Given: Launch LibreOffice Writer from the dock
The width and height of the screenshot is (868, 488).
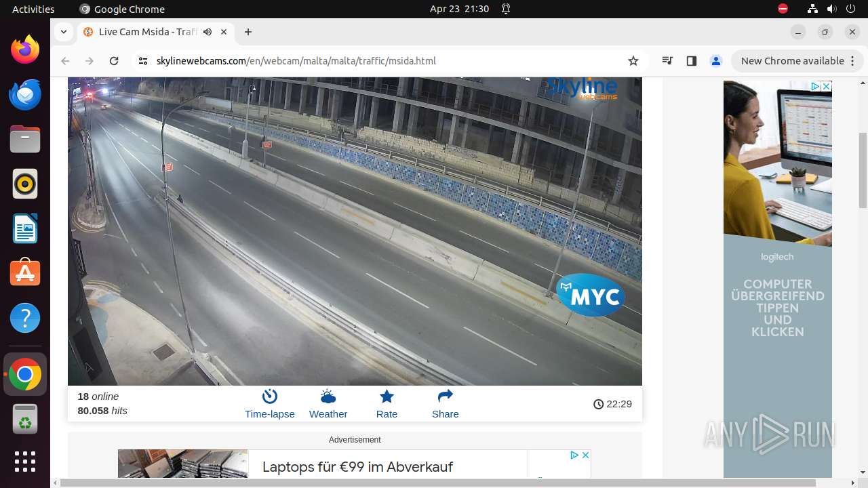Looking at the screenshot, I should coord(25,228).
